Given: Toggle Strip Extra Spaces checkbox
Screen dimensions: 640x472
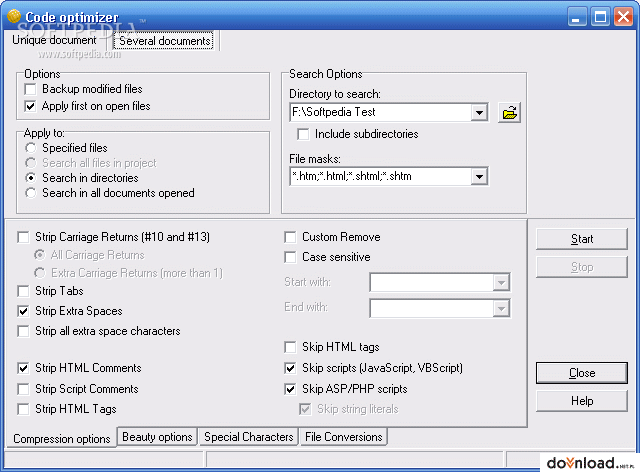Looking at the screenshot, I should point(23,311).
